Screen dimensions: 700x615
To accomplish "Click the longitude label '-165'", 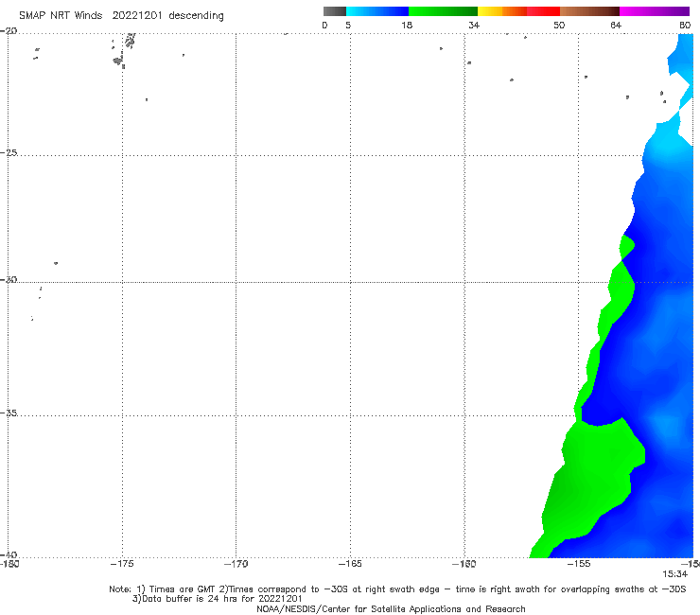I will coord(350,564).
